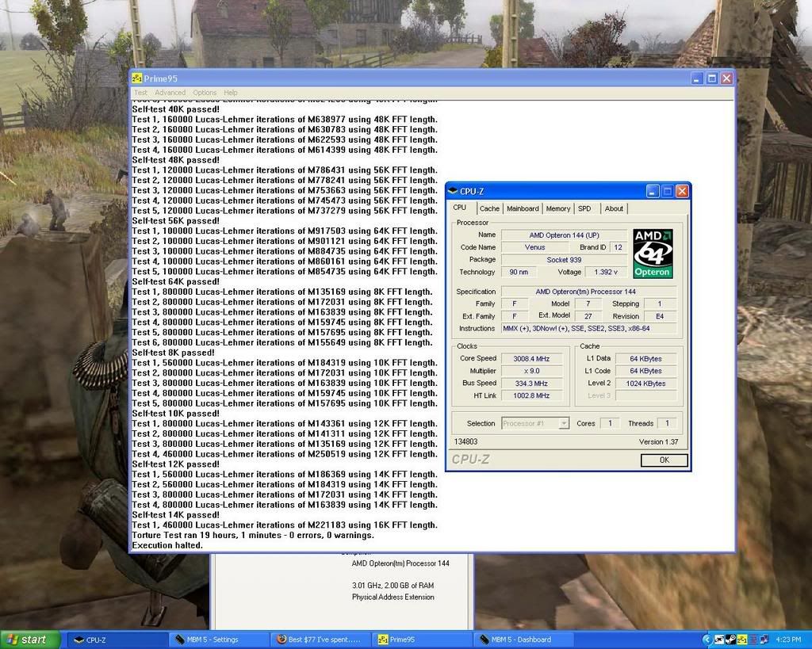Click 'Physical Address Extension' in System Properties window
The height and width of the screenshot is (649, 812).
393,597
